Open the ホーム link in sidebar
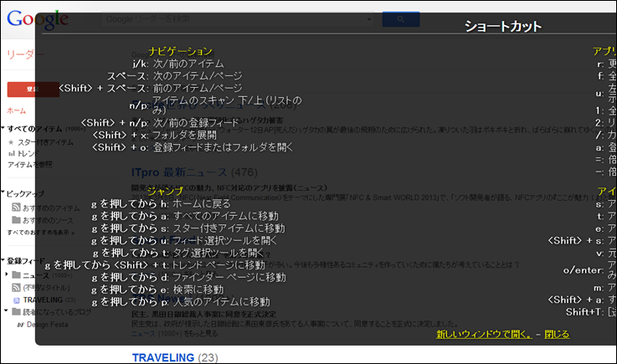The height and width of the screenshot is (364, 617). pos(17,110)
